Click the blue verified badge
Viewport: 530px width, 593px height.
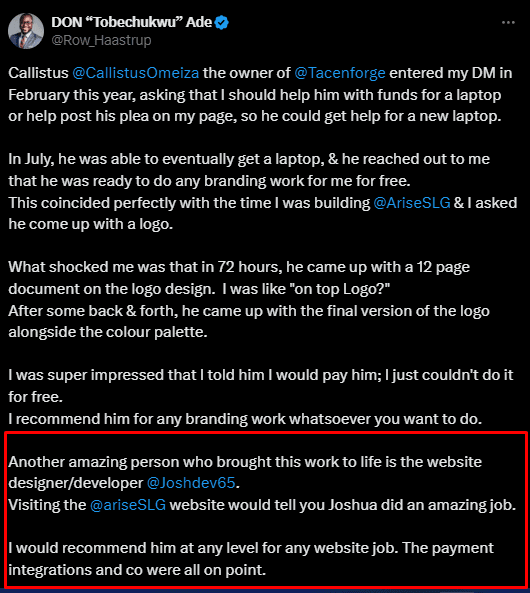[221, 23]
